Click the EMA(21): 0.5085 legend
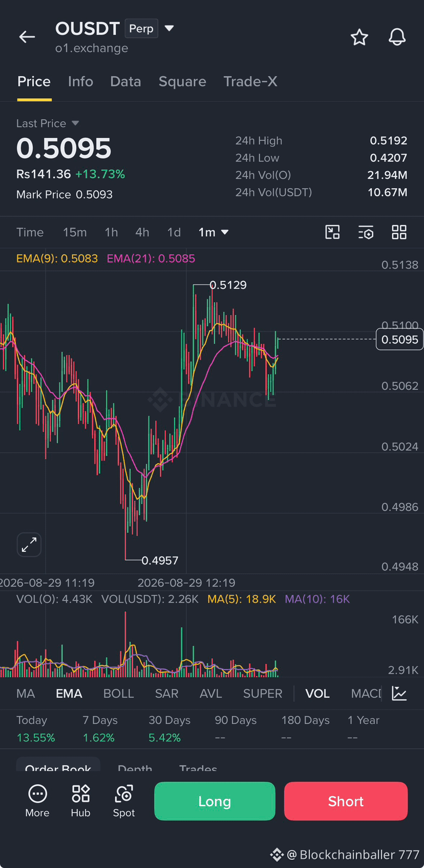Image resolution: width=424 pixels, height=868 pixels. (151, 258)
